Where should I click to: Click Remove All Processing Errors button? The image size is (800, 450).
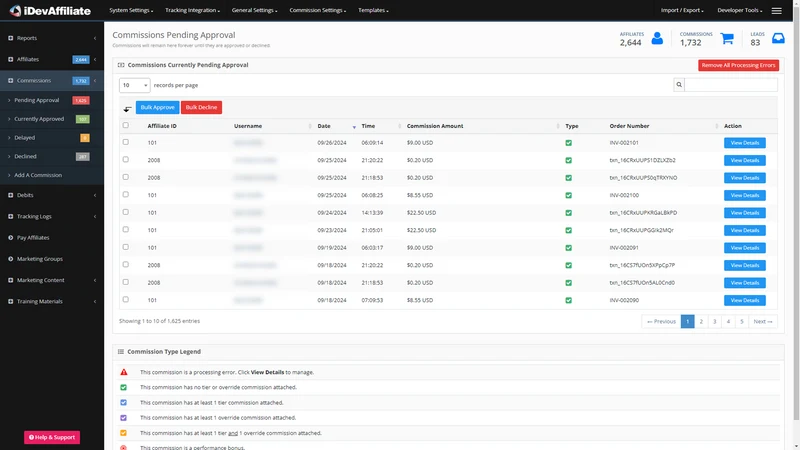coord(738,65)
